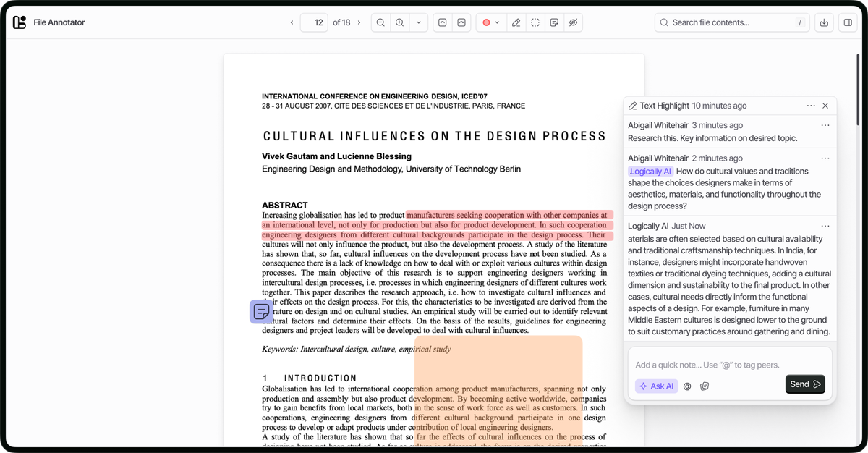Open options menu on Abigail's comment

tap(825, 124)
